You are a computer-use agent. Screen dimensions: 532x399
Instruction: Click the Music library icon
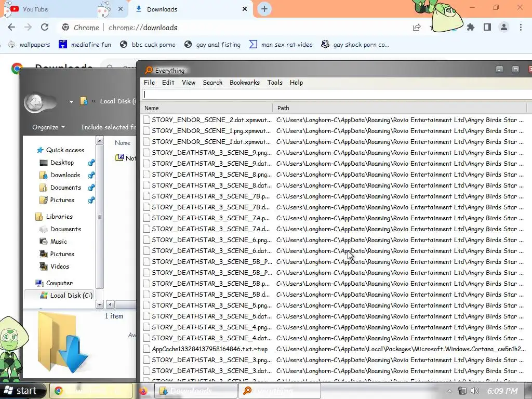point(44,242)
